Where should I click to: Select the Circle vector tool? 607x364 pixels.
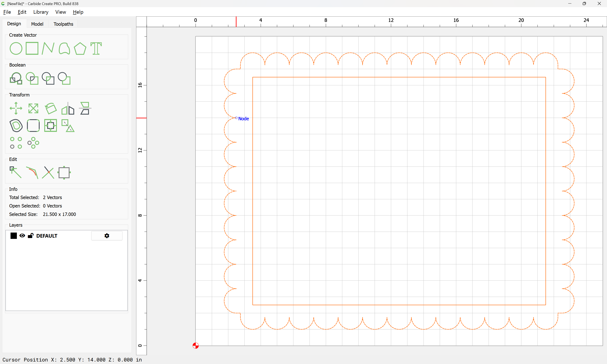(x=16, y=48)
